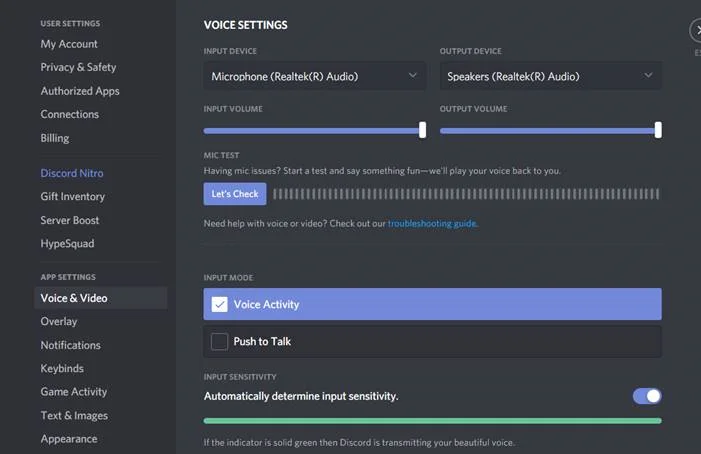Check the Voice Activity checkbox

220,304
